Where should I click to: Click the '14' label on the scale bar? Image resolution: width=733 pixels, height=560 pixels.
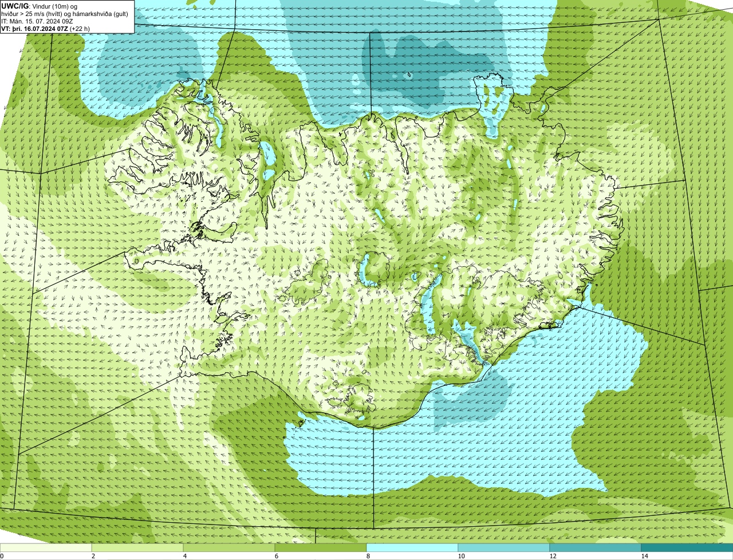click(644, 556)
